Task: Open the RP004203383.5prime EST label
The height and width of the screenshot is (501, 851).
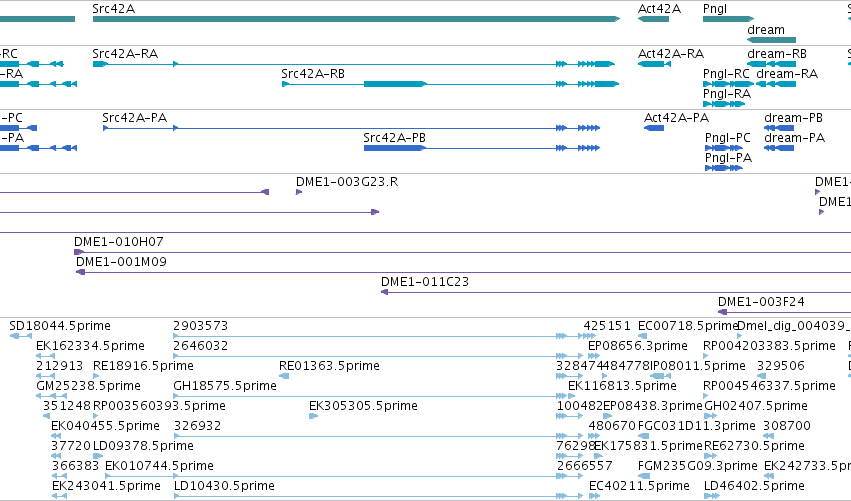Action: pos(769,346)
